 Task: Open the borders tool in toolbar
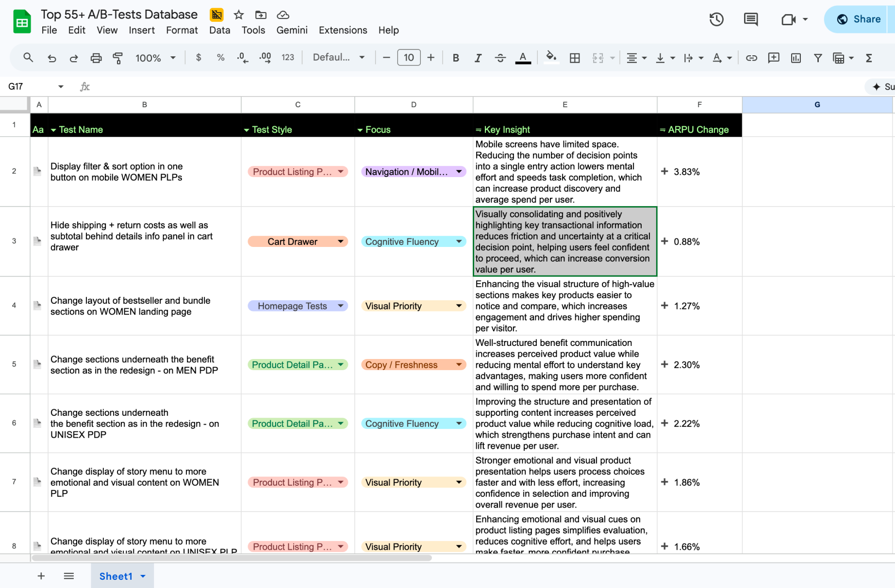pyautogui.click(x=575, y=58)
